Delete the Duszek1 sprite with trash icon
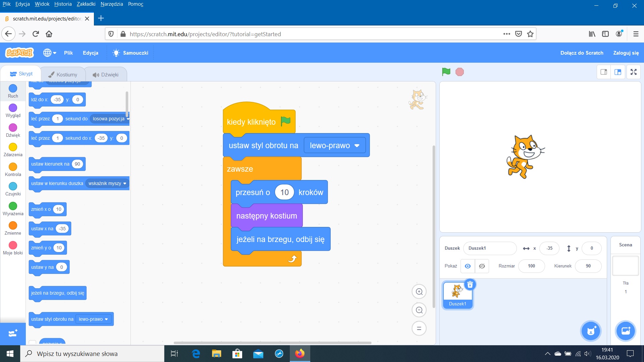The image size is (644, 362). point(470,285)
